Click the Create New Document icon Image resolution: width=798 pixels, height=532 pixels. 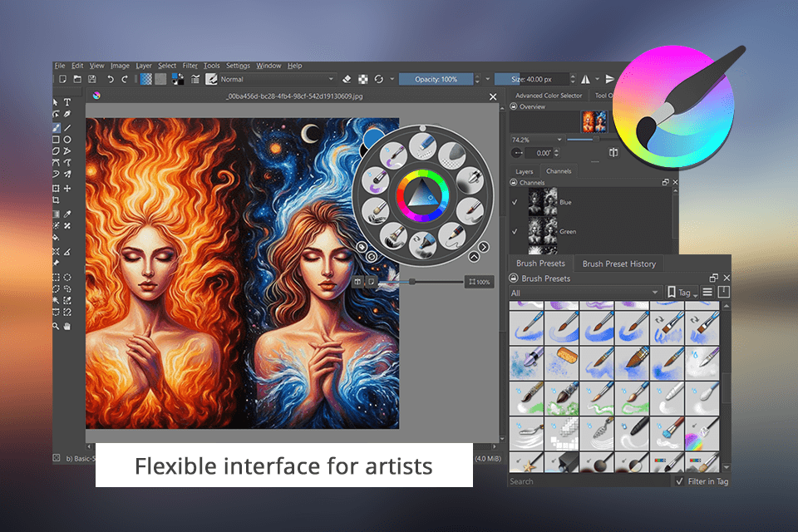coord(62,79)
